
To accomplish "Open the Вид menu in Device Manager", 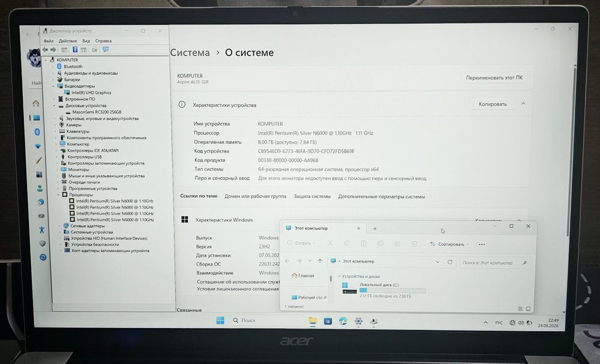I will coord(86,41).
